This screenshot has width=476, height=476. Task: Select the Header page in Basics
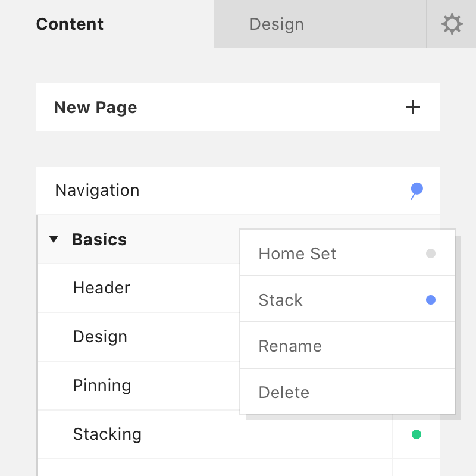(x=102, y=288)
